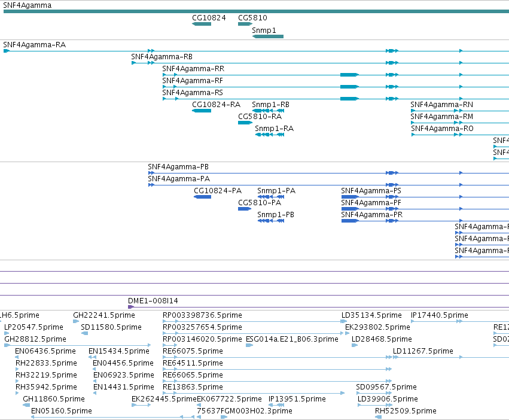The width and height of the screenshot is (509, 420).
Task: Select the EN15434.5prime EST label
Action: click(119, 351)
